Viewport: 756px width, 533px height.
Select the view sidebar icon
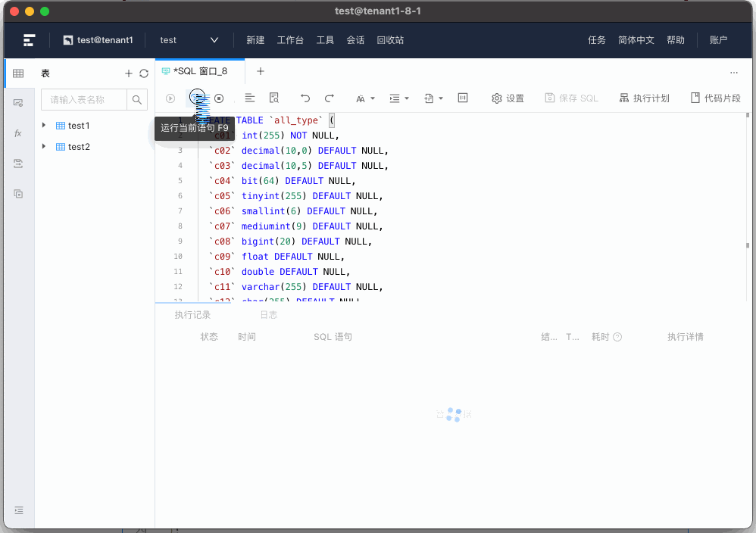point(18,103)
